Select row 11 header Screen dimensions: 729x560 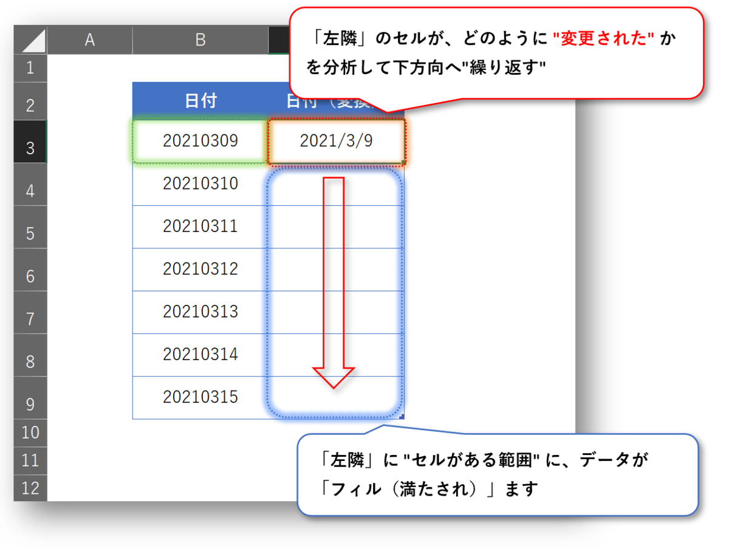30,460
